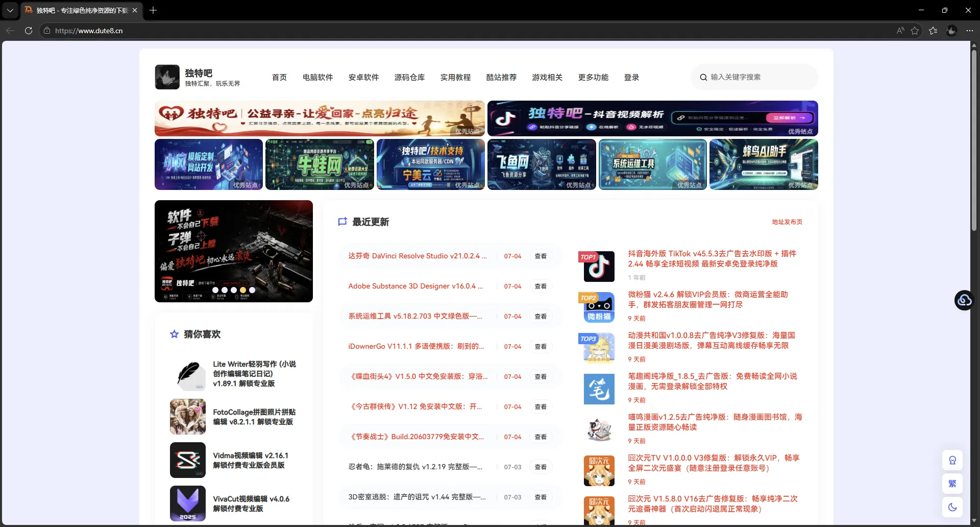
Task: Switch to Traditional Chinese via 繁 icon
Action: pyautogui.click(x=952, y=484)
